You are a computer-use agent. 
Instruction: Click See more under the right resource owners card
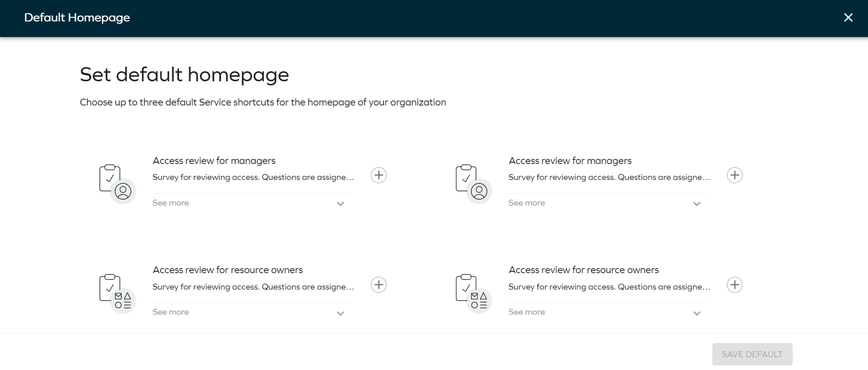click(x=527, y=312)
